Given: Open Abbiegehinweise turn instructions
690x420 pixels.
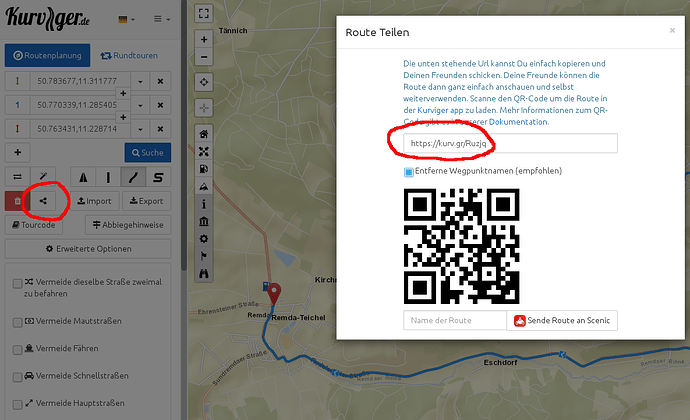Looking at the screenshot, I should [128, 225].
